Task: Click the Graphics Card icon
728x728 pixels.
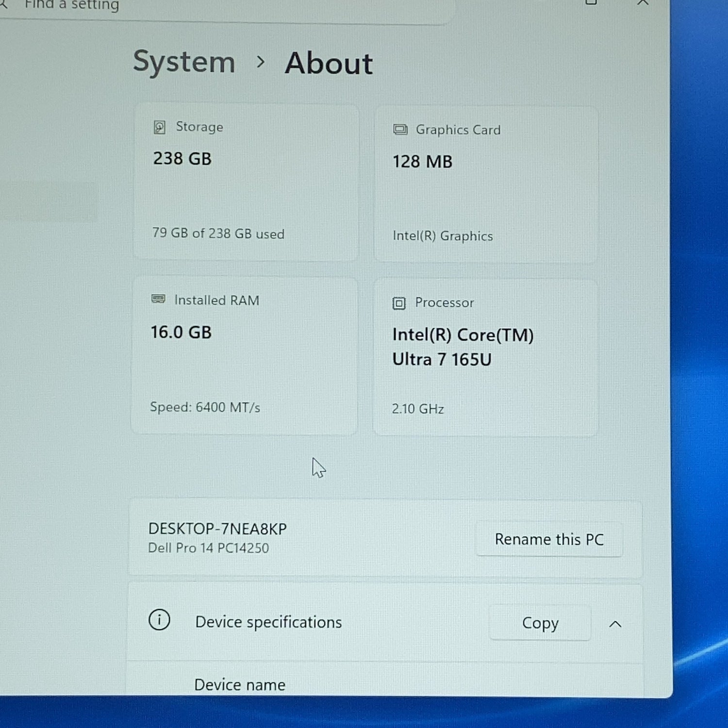Action: point(400,130)
